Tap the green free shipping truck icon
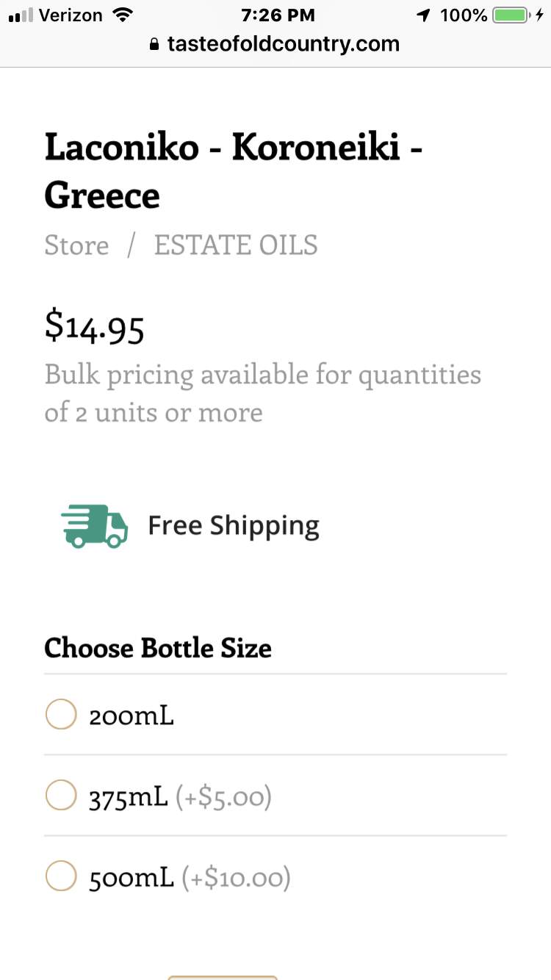551x980 pixels. pyautogui.click(x=94, y=526)
